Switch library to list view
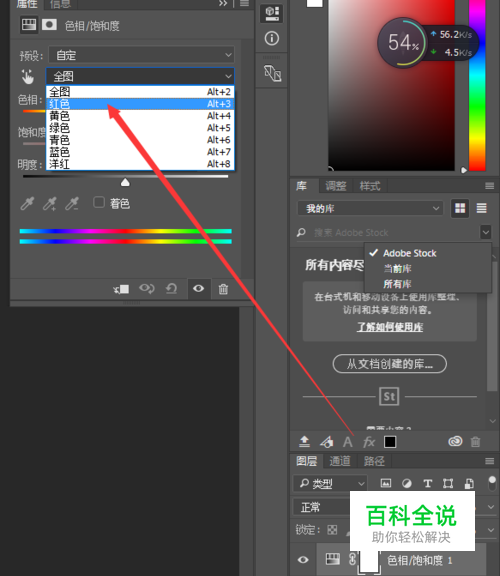 coord(482,208)
